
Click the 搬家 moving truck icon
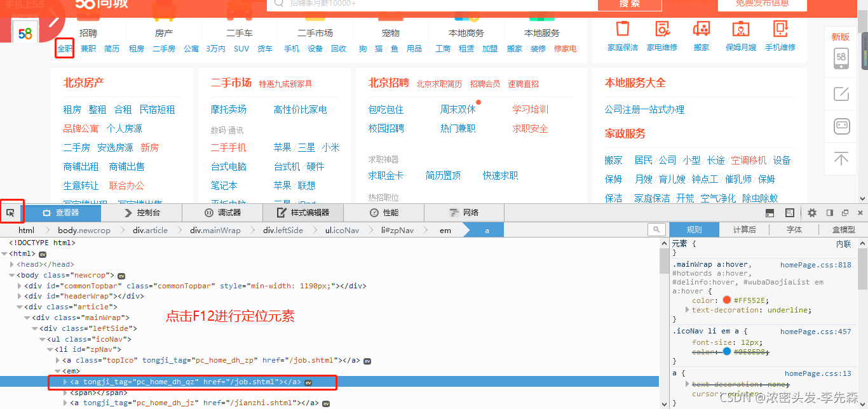(702, 29)
